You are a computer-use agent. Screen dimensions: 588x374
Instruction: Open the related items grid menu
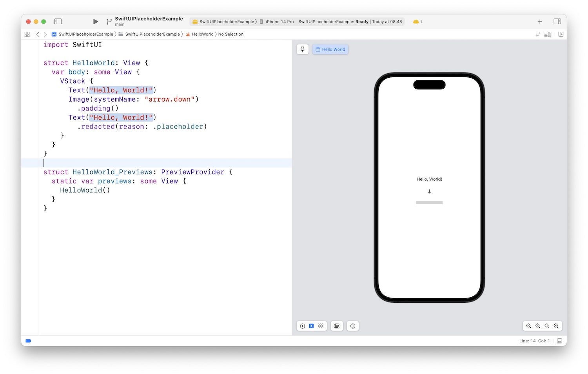tap(27, 34)
